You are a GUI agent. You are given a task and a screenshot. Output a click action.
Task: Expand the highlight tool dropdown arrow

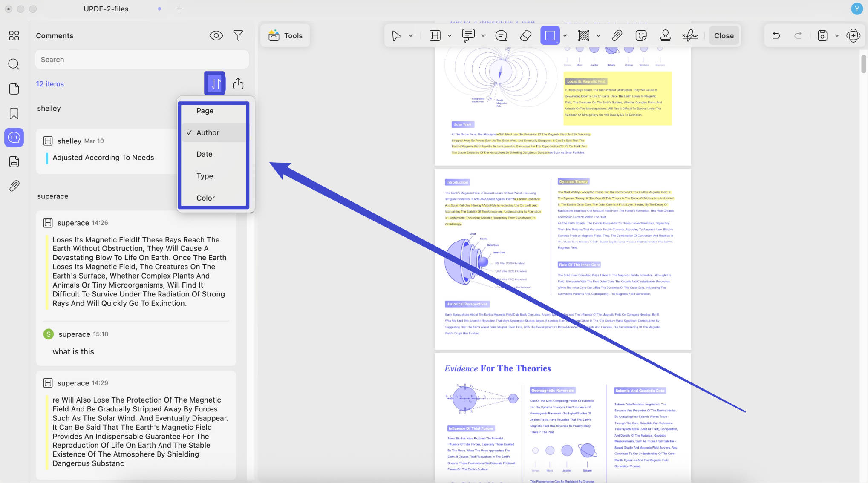(449, 36)
